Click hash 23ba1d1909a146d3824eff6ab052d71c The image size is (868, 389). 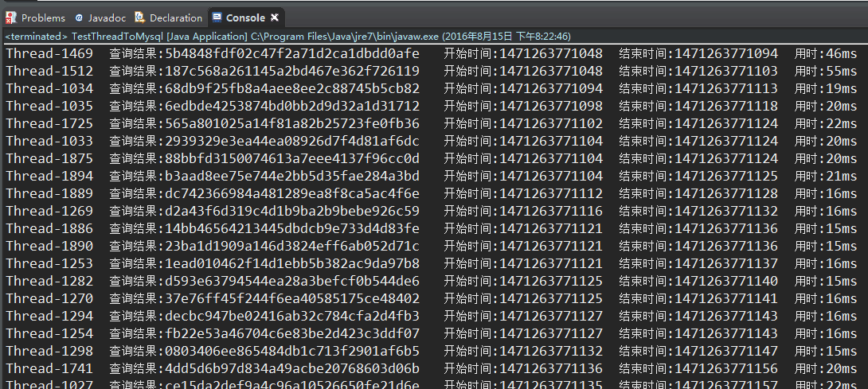[292, 246]
